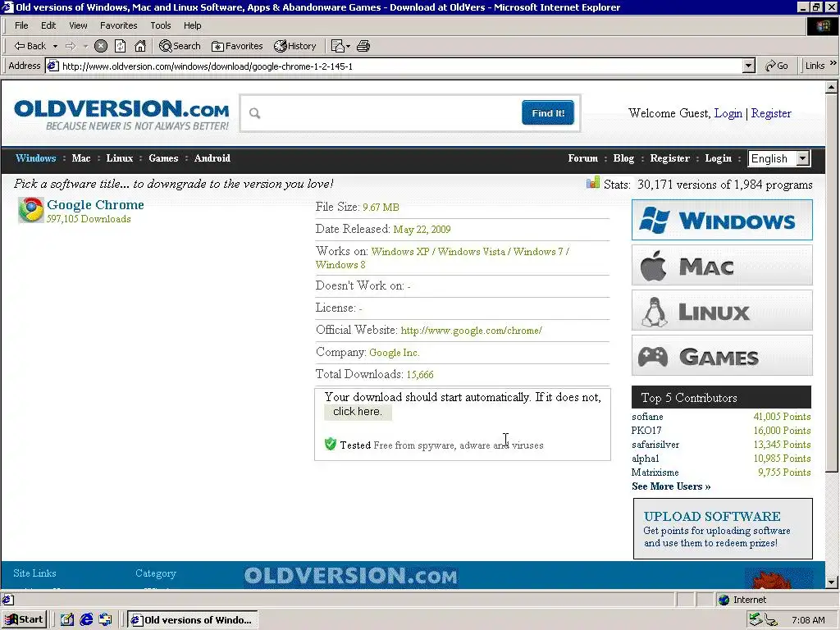Click the Forward arrow toolbar button
Screen dimensions: 840x630
pyautogui.click(x=71, y=46)
